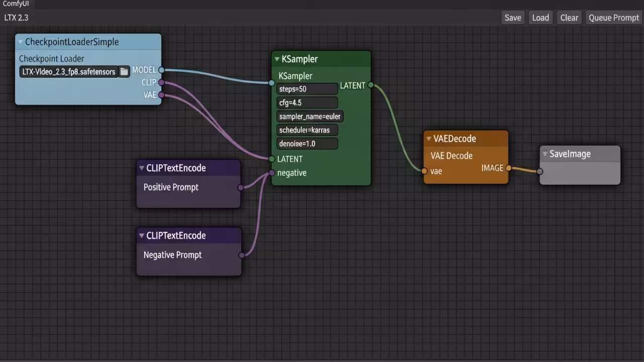Image resolution: width=644 pixels, height=362 pixels.
Task: Edit the denoise=1.0 field
Action: pos(307,143)
